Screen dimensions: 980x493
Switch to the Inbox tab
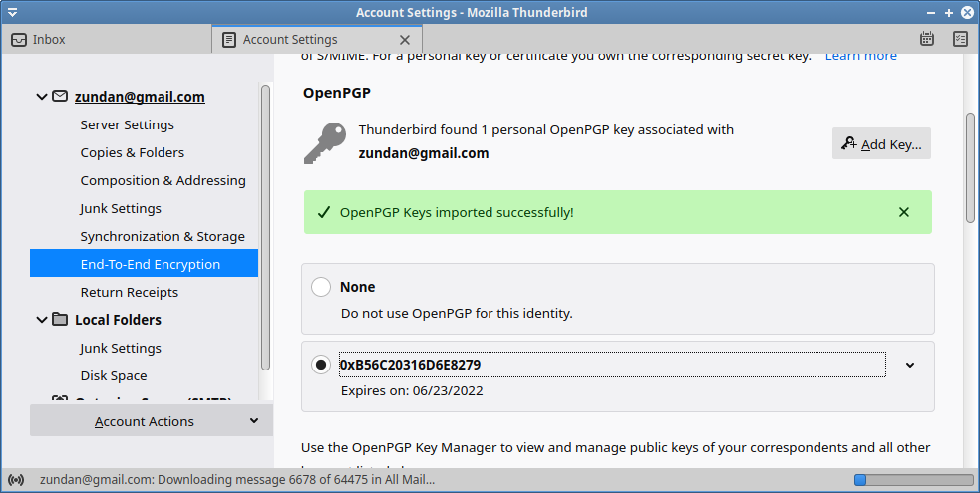[x=107, y=39]
